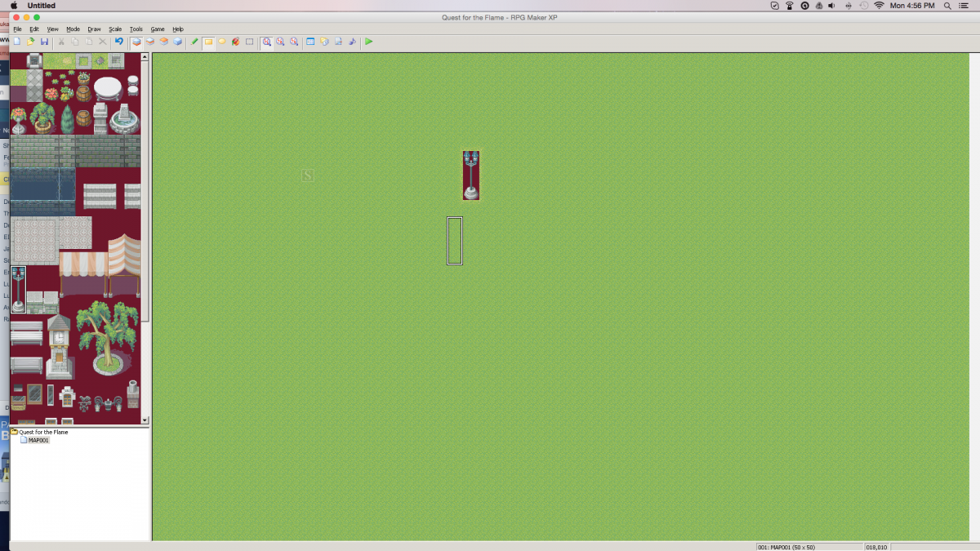Viewport: 980px width, 551px height.
Task: Open the View menu
Action: pos(53,29)
